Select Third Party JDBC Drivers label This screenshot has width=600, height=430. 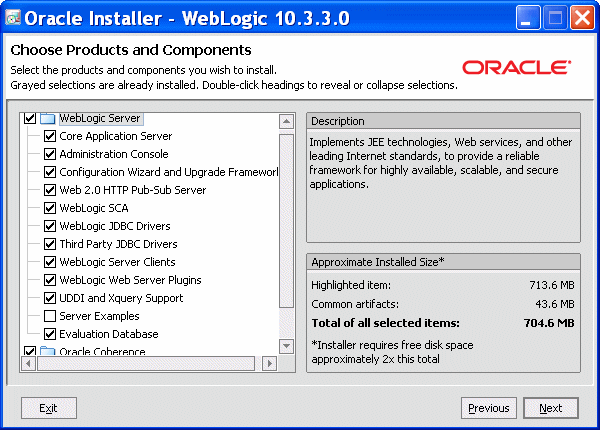(118, 244)
